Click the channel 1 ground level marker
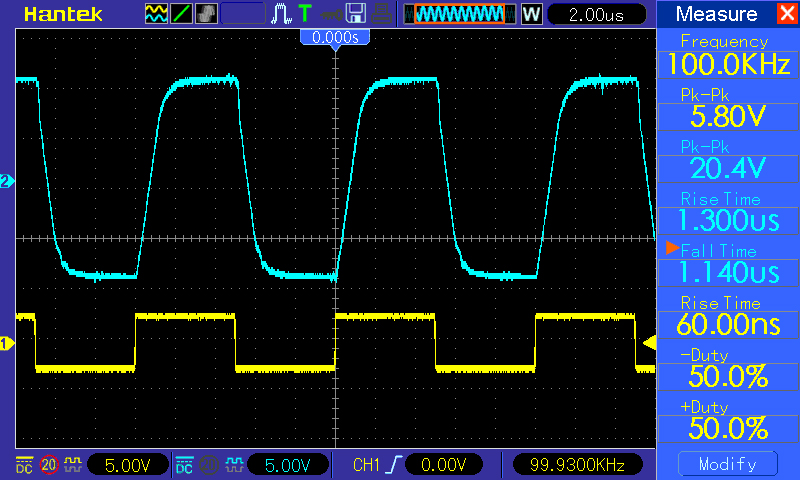This screenshot has width=800, height=480. click(7, 344)
